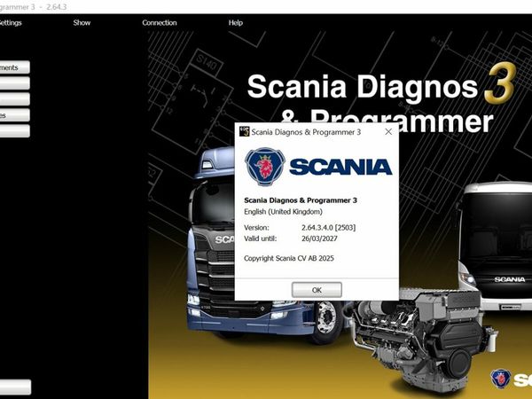Open the Help menu
Viewport: 532px width, 399px height.
coord(235,23)
